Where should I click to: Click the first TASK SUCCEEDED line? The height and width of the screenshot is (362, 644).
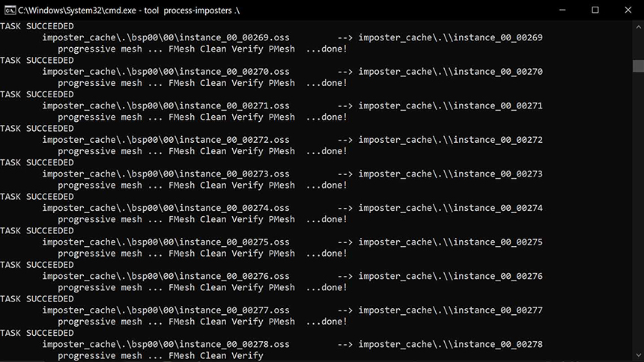[x=37, y=26]
